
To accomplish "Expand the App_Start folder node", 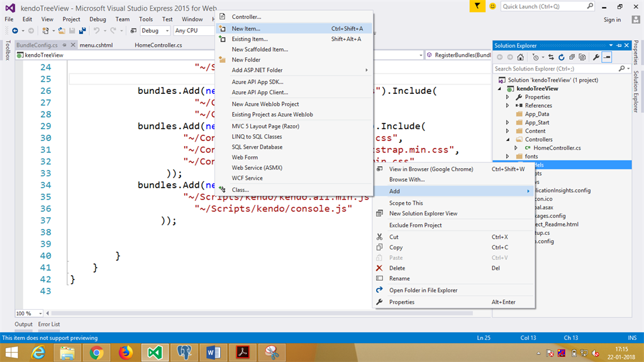I will click(508, 123).
